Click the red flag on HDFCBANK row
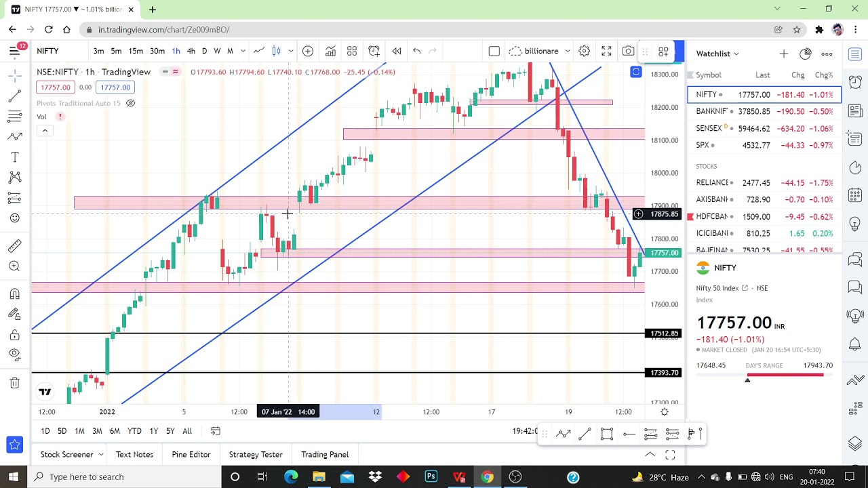 coord(690,216)
